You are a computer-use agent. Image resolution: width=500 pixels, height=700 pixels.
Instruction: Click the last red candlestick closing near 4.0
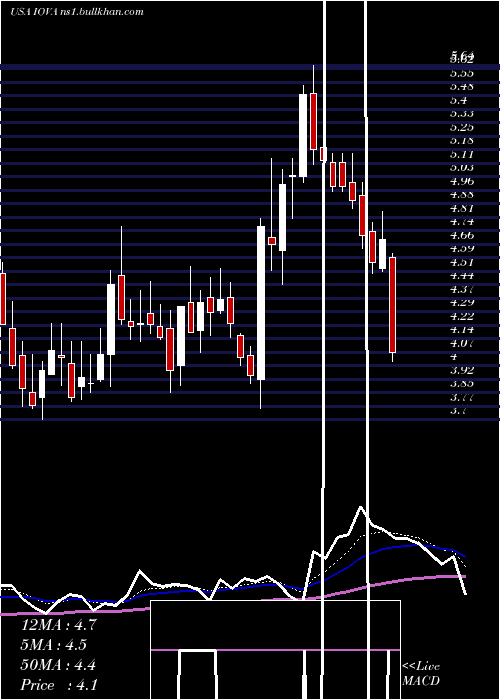tap(392, 305)
